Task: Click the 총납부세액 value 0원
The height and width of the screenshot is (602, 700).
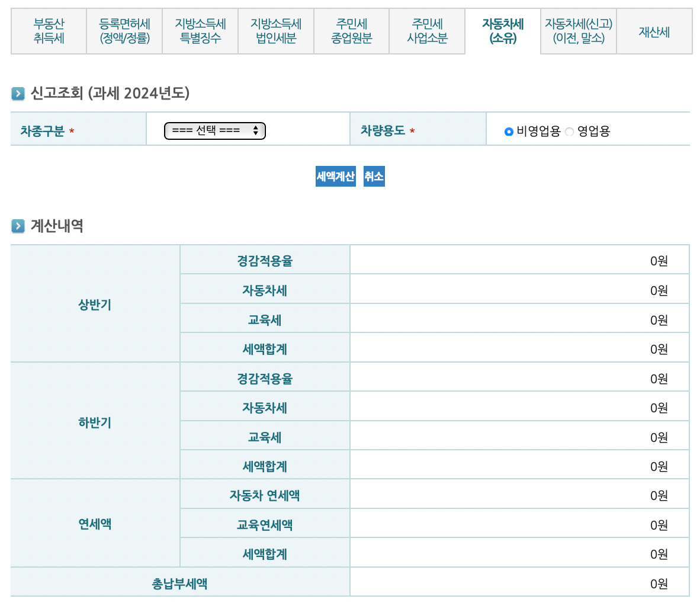Action: pos(659,583)
